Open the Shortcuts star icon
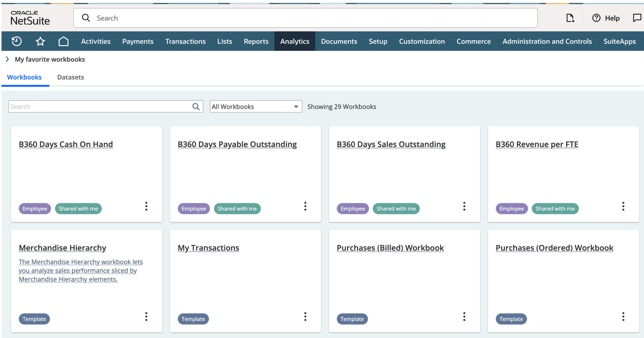Viewport: 644px width, 338px height. point(40,41)
